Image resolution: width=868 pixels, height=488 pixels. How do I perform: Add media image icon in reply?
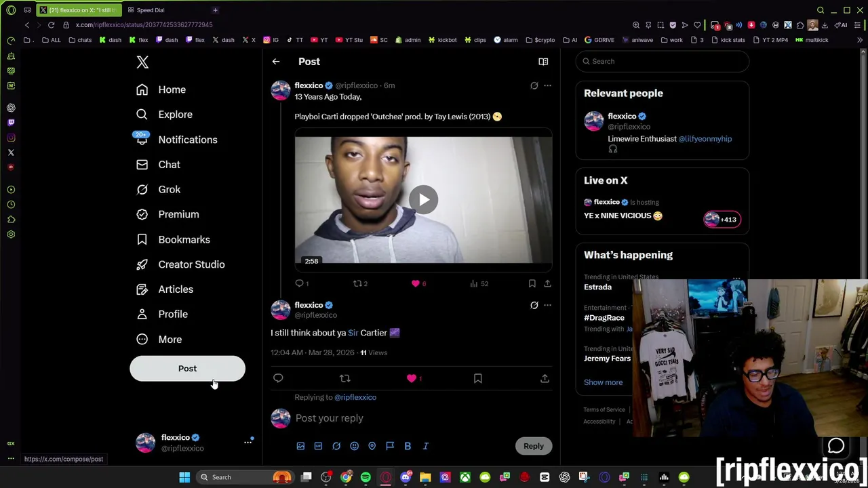point(300,446)
